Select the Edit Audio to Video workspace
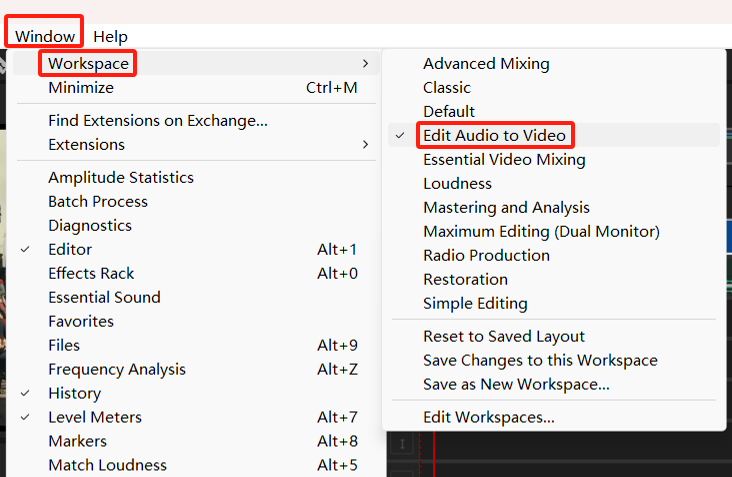Image resolution: width=732 pixels, height=477 pixels. [494, 135]
